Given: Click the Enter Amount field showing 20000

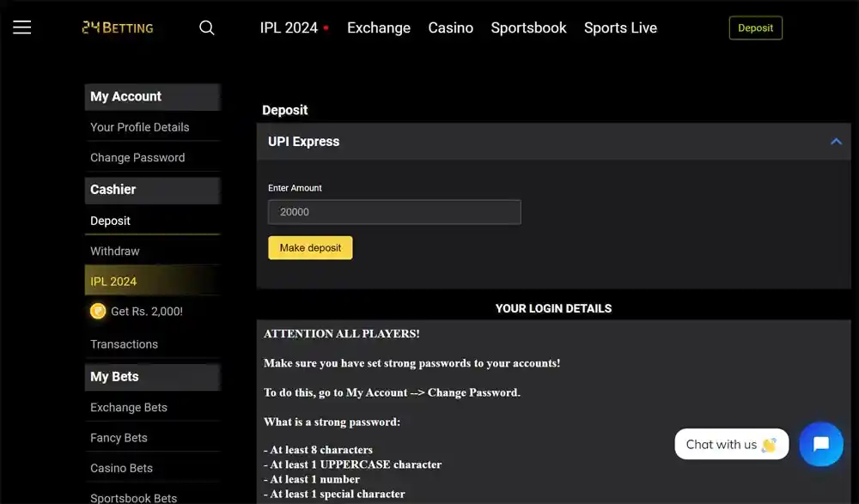Looking at the screenshot, I should click(393, 212).
